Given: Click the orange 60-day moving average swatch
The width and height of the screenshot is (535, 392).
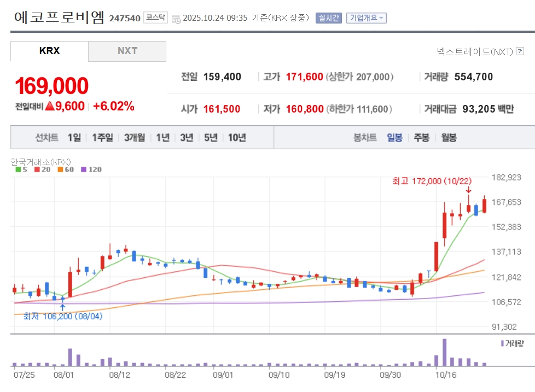Looking at the screenshot, I should 60,169.
